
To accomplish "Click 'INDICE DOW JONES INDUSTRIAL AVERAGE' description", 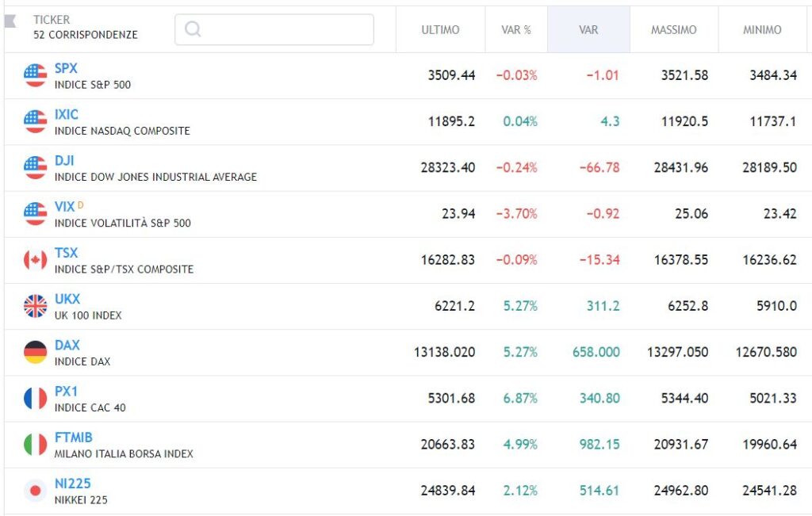I will [155, 177].
